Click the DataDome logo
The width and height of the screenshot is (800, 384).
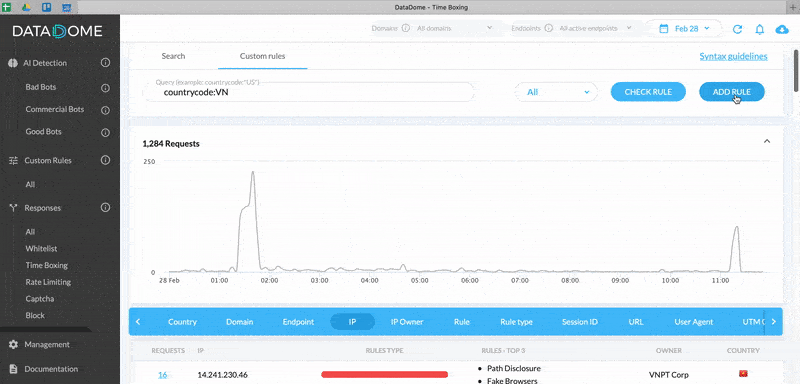click(57, 31)
